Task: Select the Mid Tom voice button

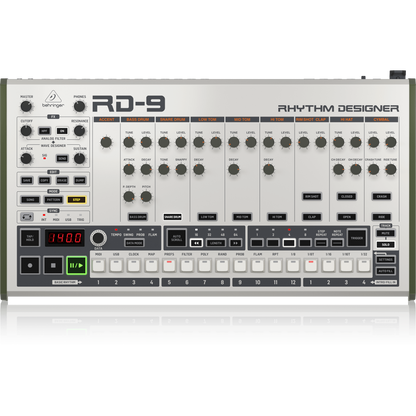Action: pos(242,217)
